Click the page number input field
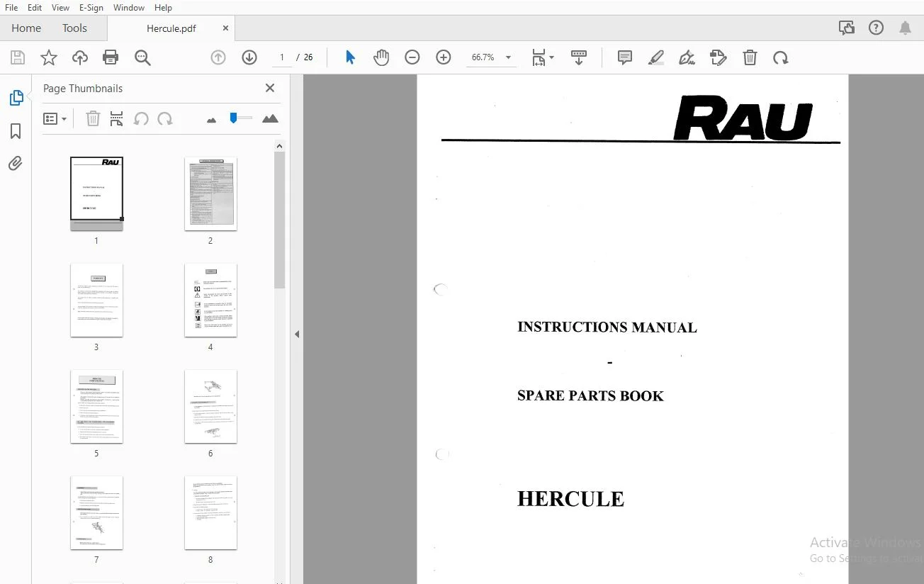924x584 pixels. [x=281, y=57]
